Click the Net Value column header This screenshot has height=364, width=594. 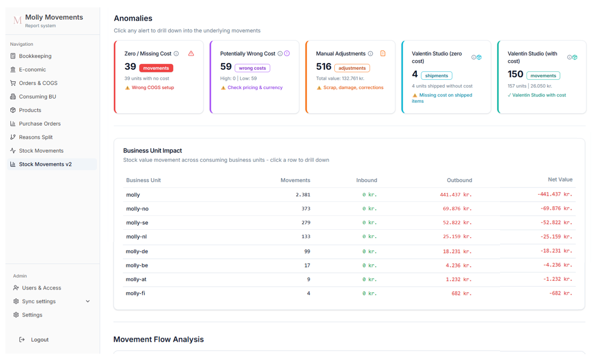[x=560, y=180]
